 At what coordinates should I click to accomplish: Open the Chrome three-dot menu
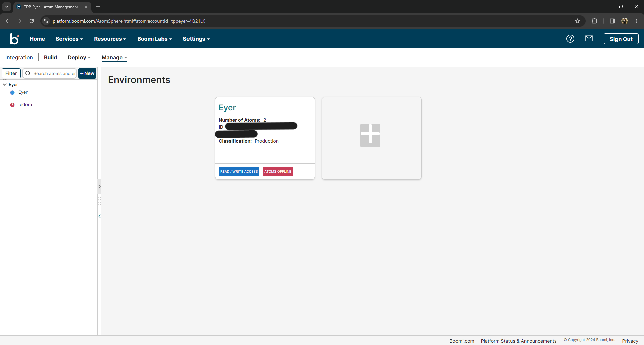pyautogui.click(x=637, y=21)
